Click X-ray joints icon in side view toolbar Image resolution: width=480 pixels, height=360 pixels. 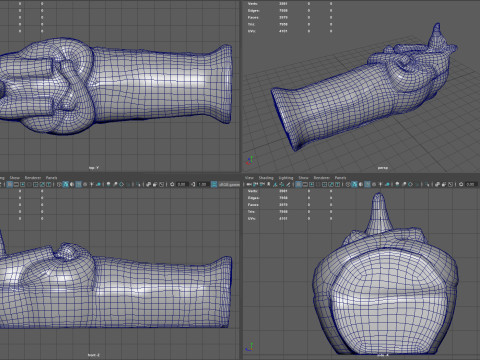click(x=450, y=184)
